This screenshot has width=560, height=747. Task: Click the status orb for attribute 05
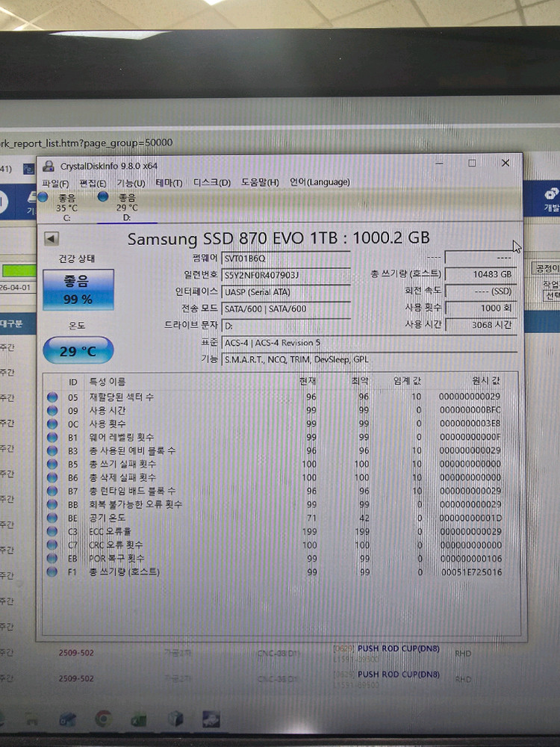pos(52,397)
